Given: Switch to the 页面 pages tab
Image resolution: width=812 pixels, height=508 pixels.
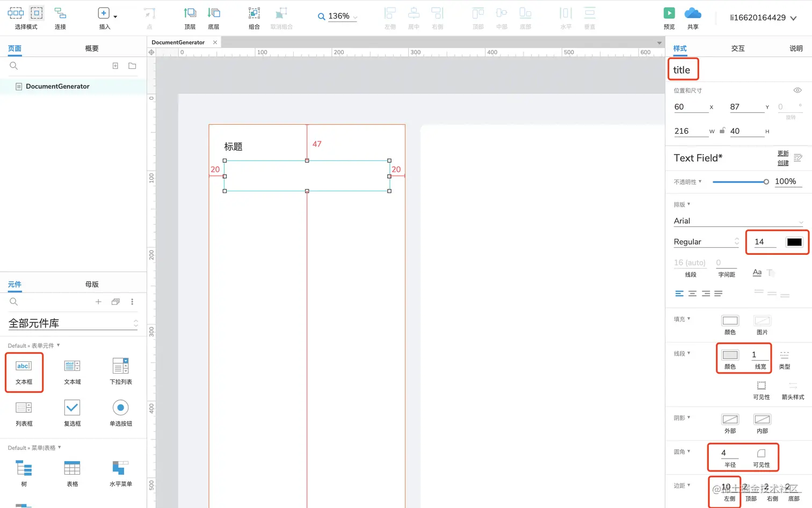Looking at the screenshot, I should [x=15, y=48].
